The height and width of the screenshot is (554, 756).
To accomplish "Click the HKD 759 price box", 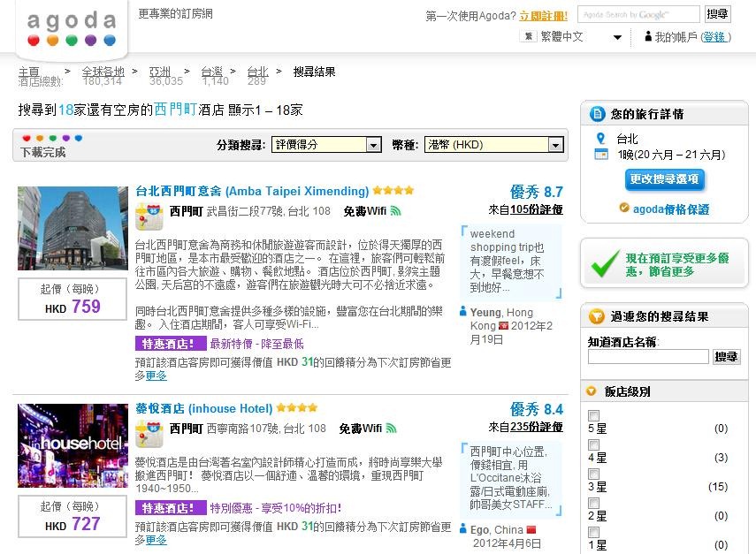I will click(x=73, y=299).
